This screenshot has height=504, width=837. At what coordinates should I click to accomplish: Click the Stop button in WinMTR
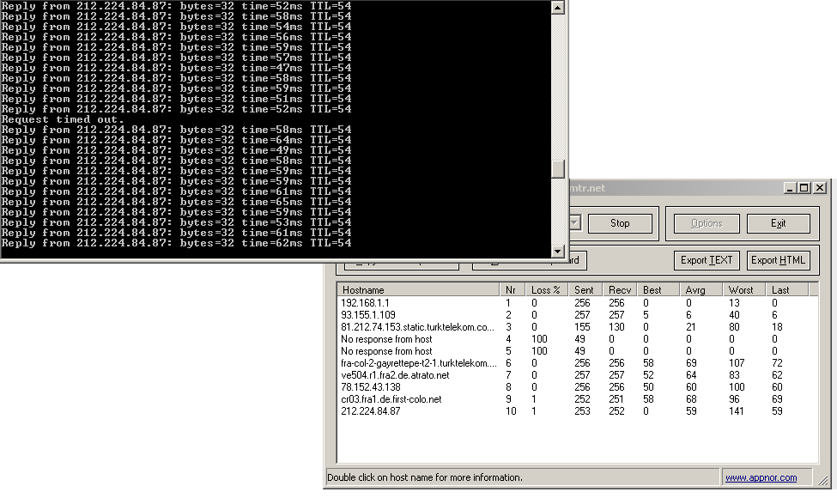coord(620,223)
